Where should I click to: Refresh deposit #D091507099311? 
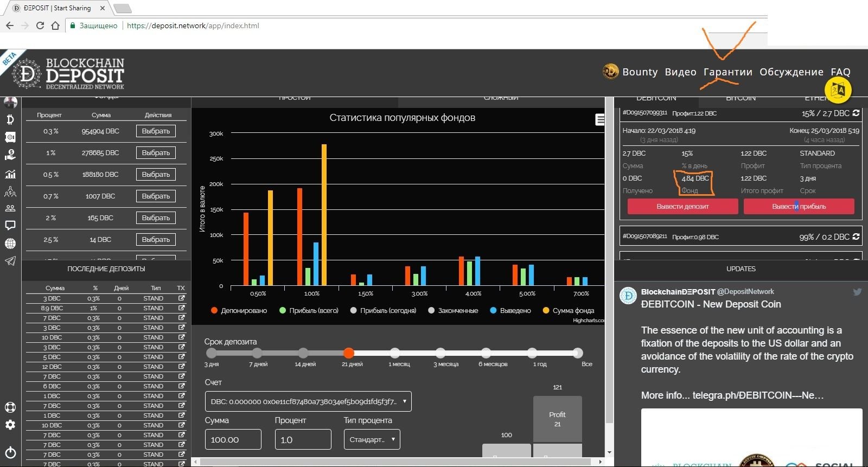pos(856,113)
